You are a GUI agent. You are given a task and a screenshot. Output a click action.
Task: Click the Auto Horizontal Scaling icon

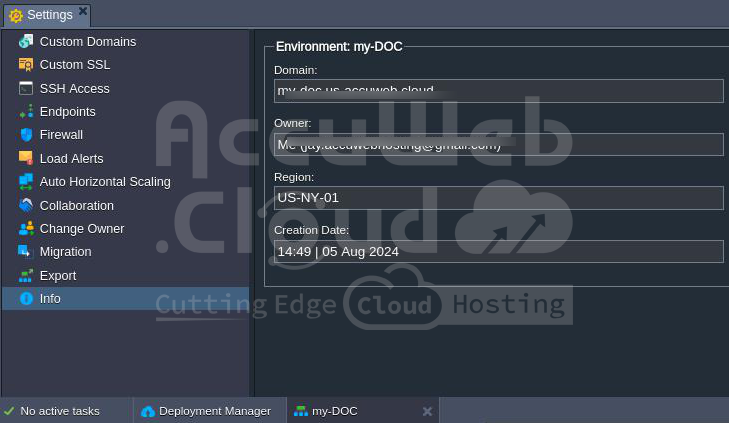(26, 182)
